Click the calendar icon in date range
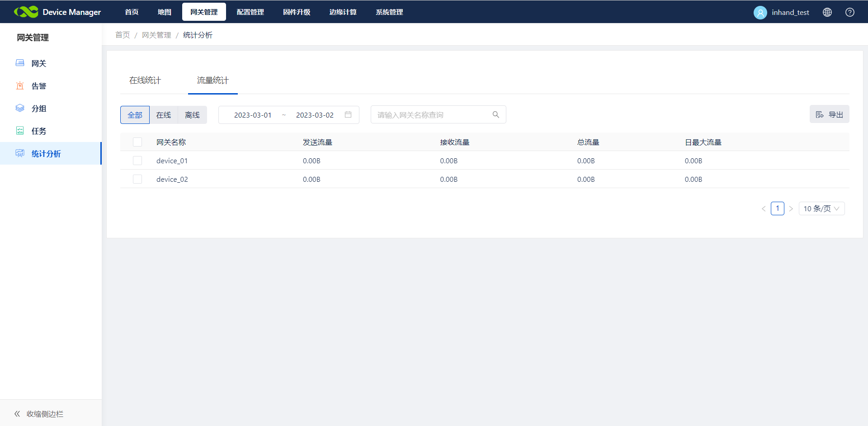 click(x=348, y=114)
